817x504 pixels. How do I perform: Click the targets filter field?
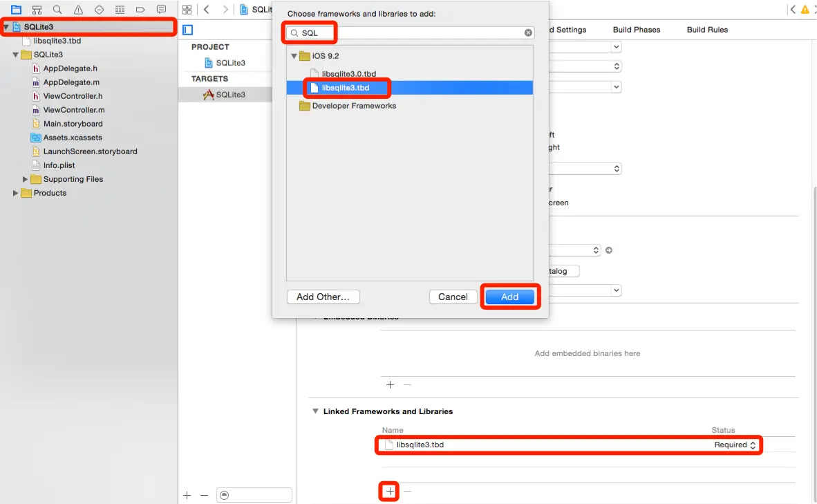(254, 495)
